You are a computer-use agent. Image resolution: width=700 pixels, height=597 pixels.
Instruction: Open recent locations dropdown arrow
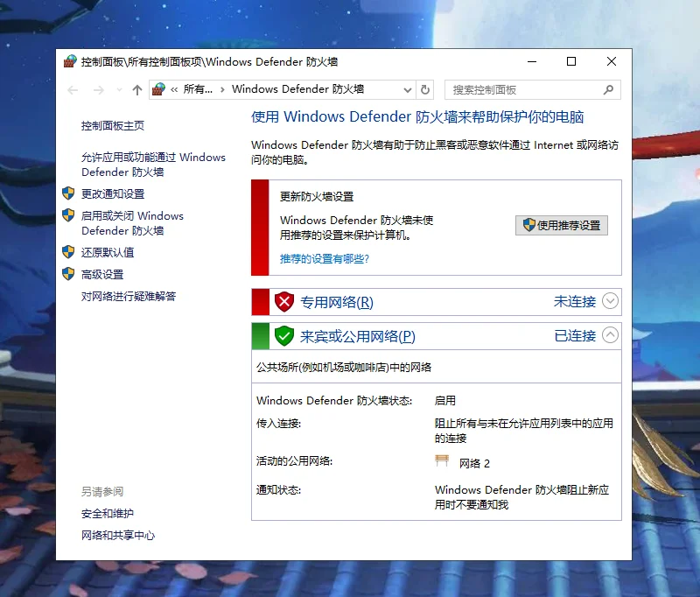(119, 90)
